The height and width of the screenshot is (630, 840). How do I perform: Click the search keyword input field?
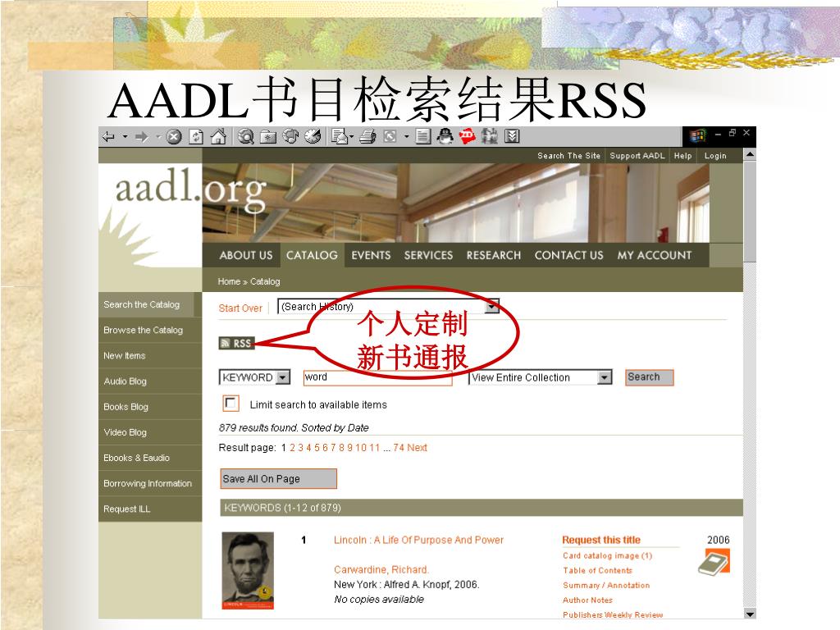[x=377, y=377]
